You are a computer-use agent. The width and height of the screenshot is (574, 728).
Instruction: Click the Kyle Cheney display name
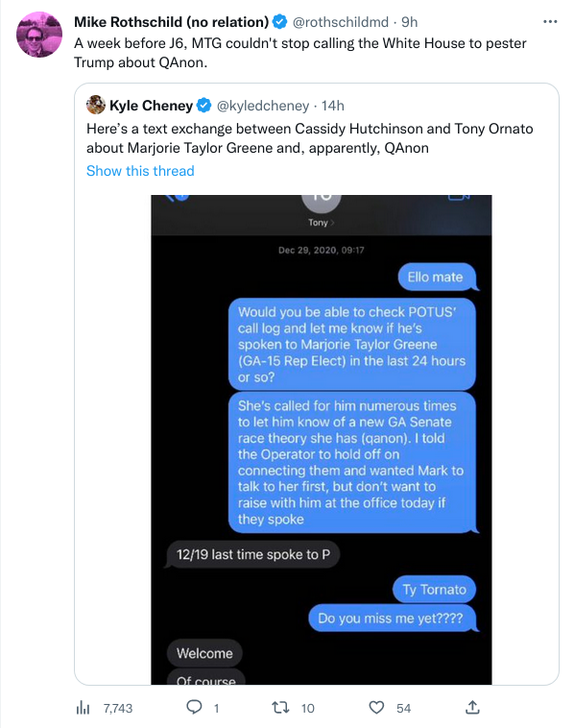(x=151, y=106)
